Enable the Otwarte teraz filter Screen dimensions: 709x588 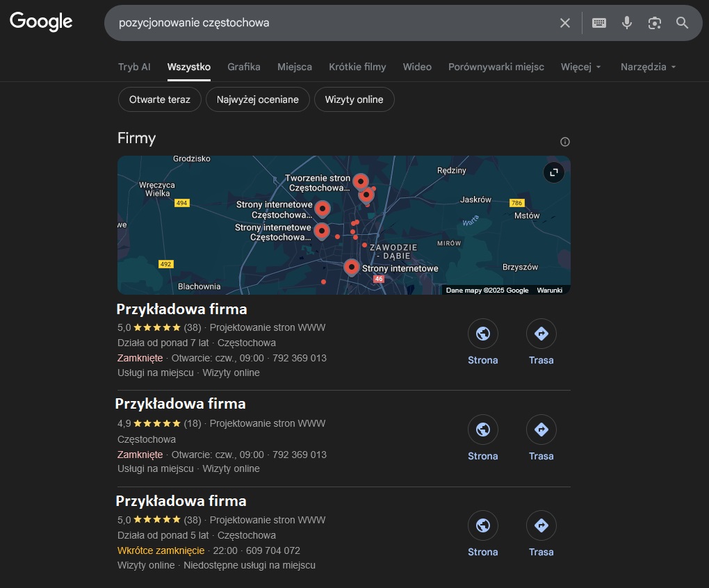pos(159,99)
